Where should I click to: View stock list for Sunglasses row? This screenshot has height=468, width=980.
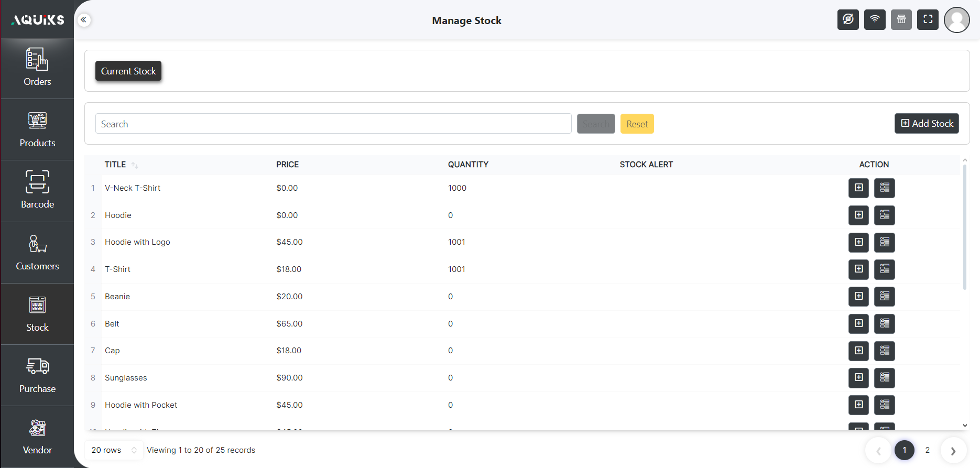(885, 378)
